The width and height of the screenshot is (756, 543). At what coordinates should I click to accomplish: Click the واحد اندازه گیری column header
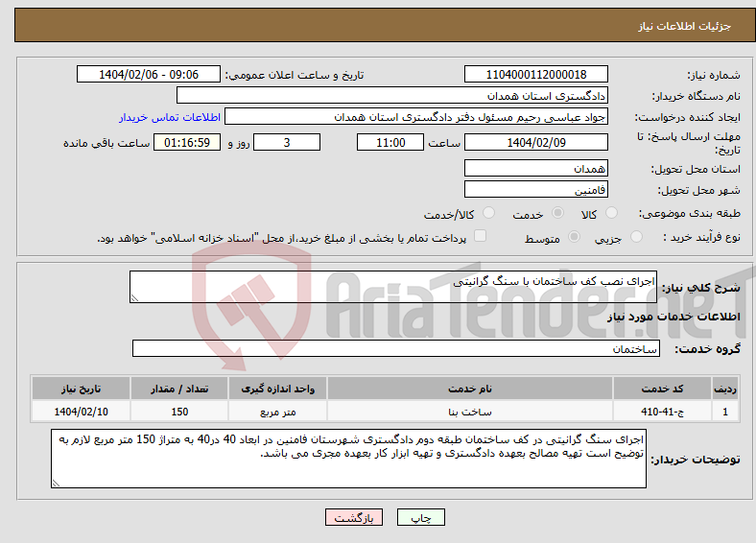277,389
